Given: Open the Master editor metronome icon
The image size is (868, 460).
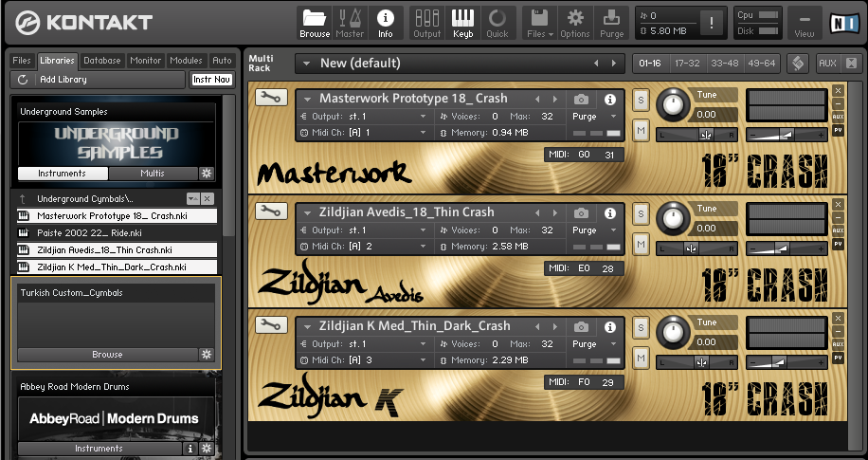Looking at the screenshot, I should 350,24.
